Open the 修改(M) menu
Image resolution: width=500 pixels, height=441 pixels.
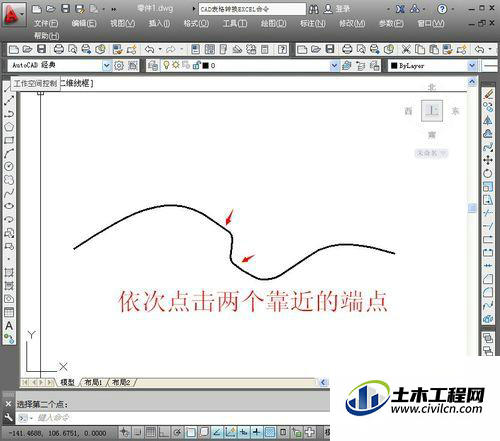352,23
